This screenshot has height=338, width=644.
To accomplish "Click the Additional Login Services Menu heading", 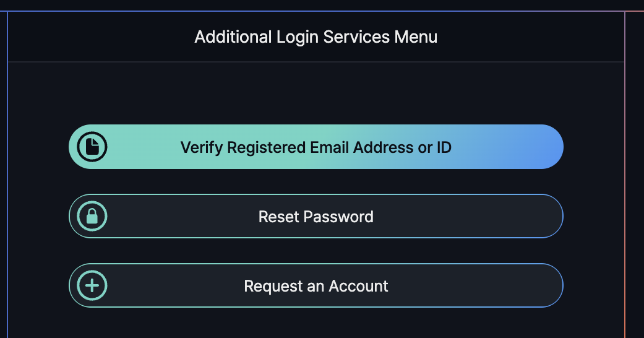I will 316,37.
